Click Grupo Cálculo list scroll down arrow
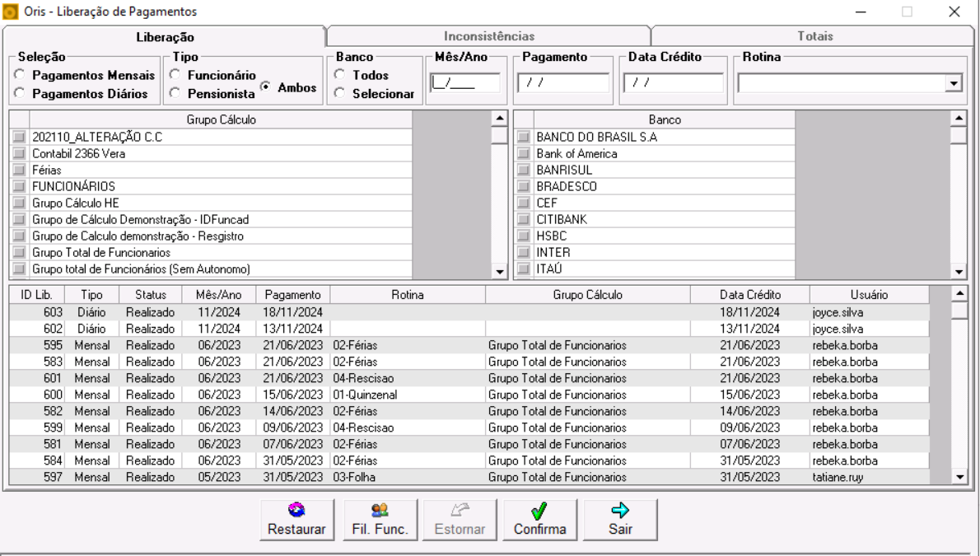The height and width of the screenshot is (556, 980). pos(499,272)
